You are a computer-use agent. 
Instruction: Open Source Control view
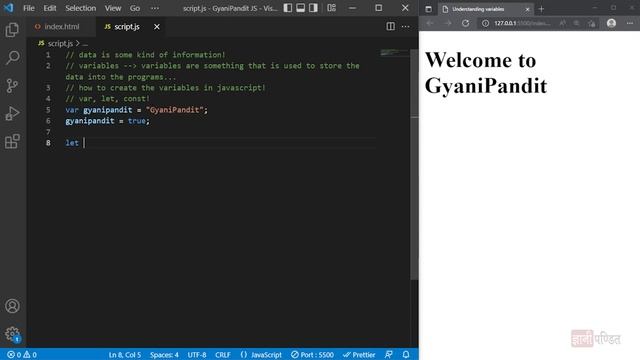point(12,85)
